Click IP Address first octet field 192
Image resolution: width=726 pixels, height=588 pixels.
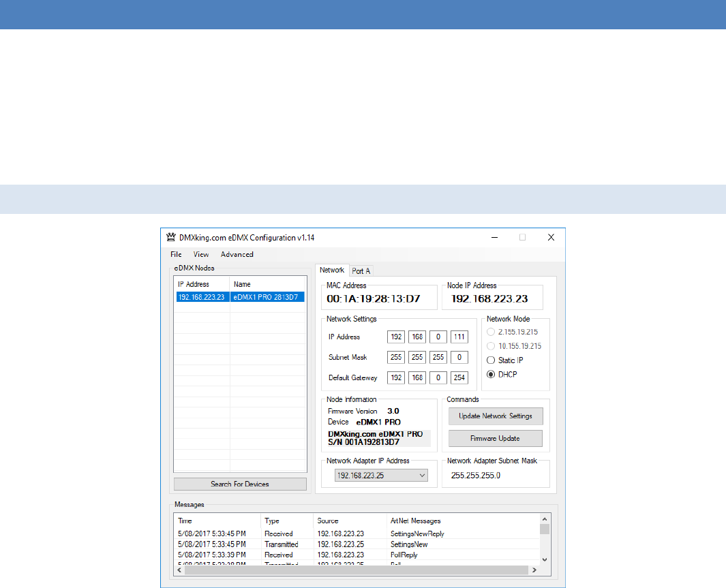click(396, 337)
